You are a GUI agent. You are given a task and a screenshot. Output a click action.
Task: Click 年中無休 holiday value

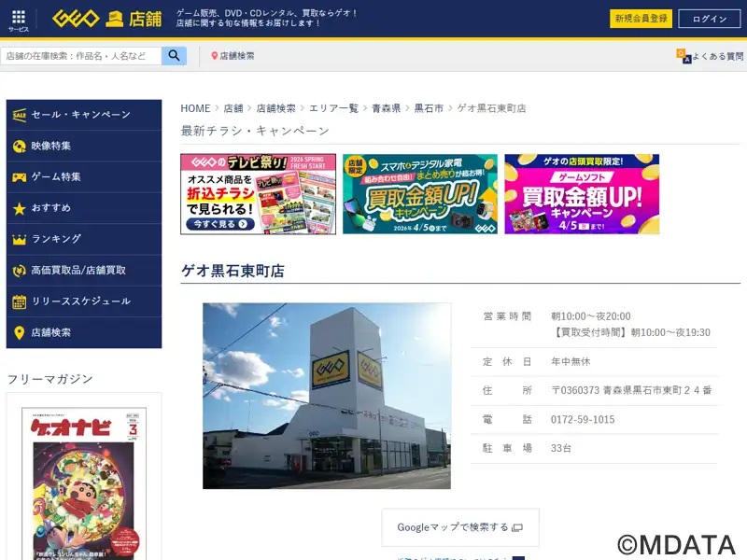tap(571, 361)
